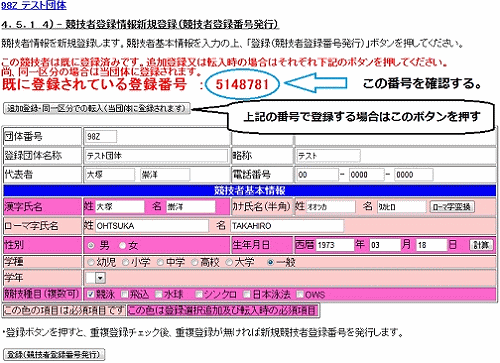Click the 代表者 surname field 大塚
Viewport: 500px width, 363px height.
click(110, 175)
